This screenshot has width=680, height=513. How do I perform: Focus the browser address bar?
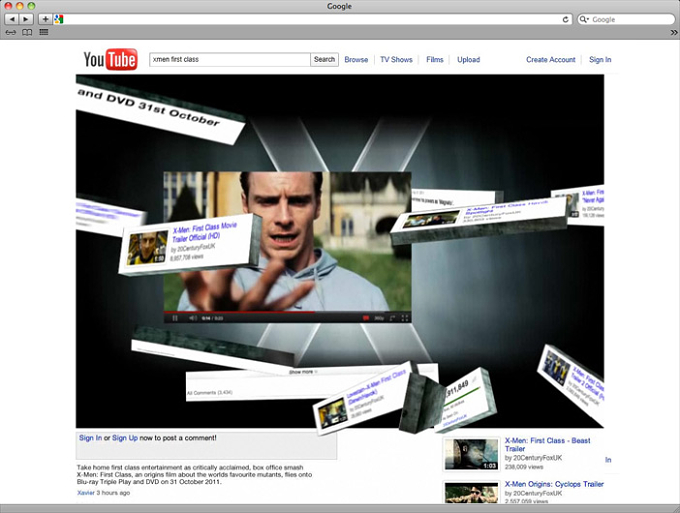(x=312, y=20)
